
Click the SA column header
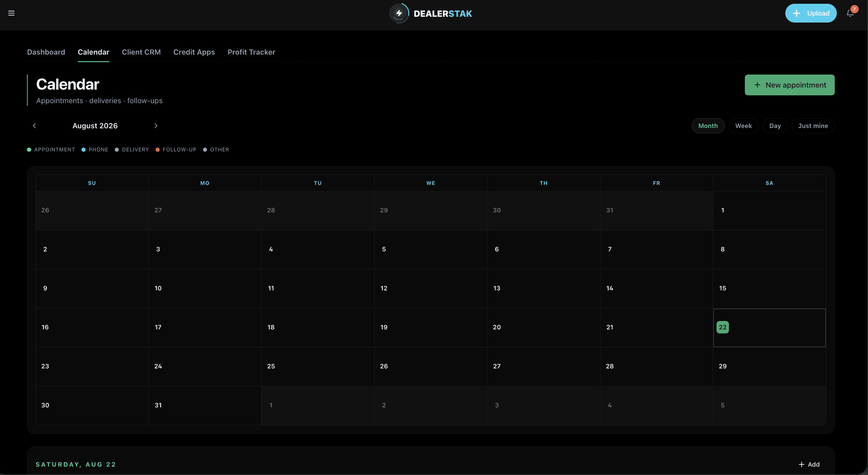point(769,183)
